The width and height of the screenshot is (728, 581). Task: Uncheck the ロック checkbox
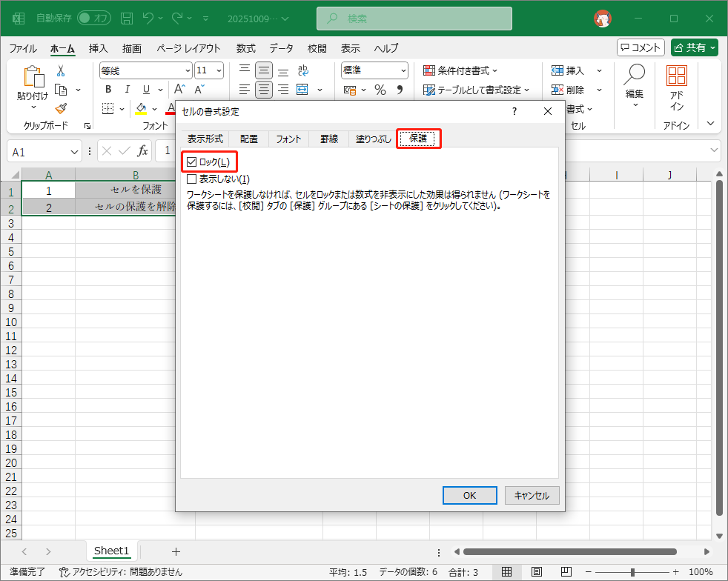(x=193, y=162)
